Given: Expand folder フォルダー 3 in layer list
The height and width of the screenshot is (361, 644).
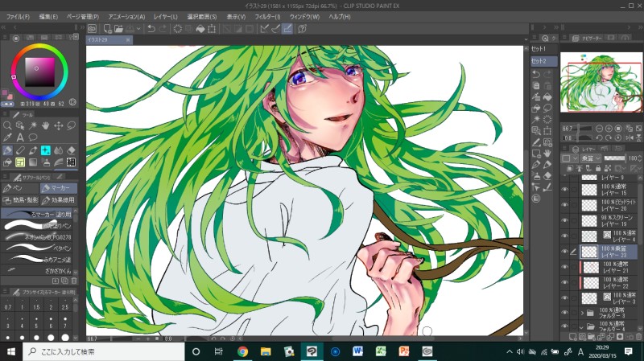Looking at the screenshot, I should point(582,313).
